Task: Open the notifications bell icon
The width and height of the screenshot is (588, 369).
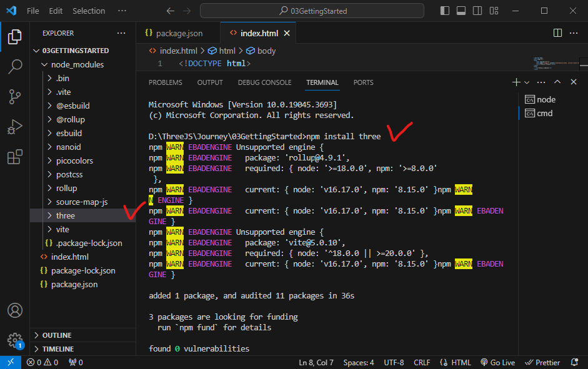Action: tap(574, 362)
